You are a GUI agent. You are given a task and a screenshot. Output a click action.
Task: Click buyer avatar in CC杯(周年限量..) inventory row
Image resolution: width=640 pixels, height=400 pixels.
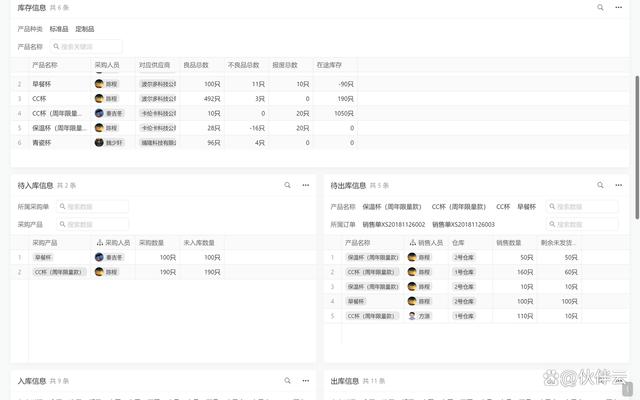[x=99, y=113]
